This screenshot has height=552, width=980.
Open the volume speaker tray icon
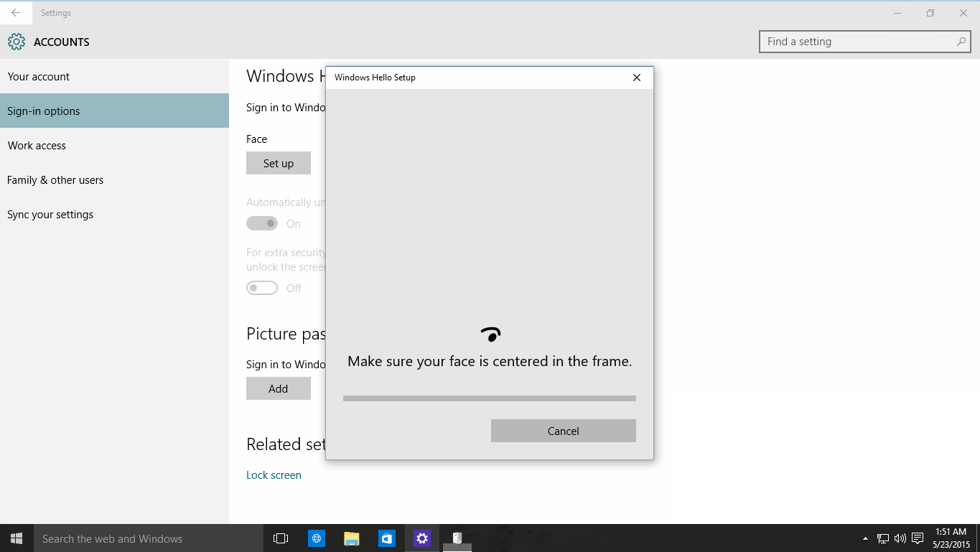pyautogui.click(x=900, y=538)
